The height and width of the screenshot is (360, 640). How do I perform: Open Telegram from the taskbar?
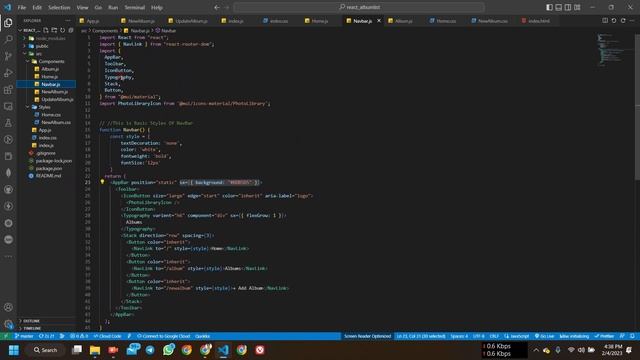tap(150, 350)
